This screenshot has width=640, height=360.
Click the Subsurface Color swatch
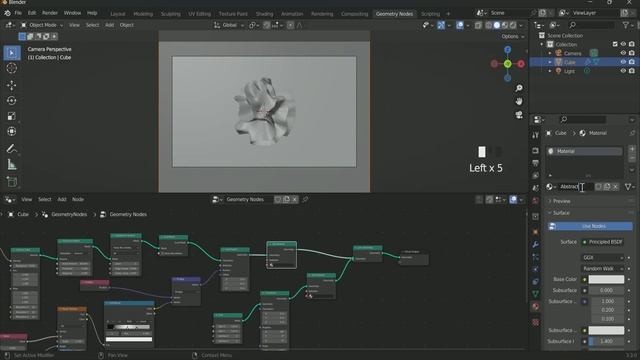click(606, 330)
